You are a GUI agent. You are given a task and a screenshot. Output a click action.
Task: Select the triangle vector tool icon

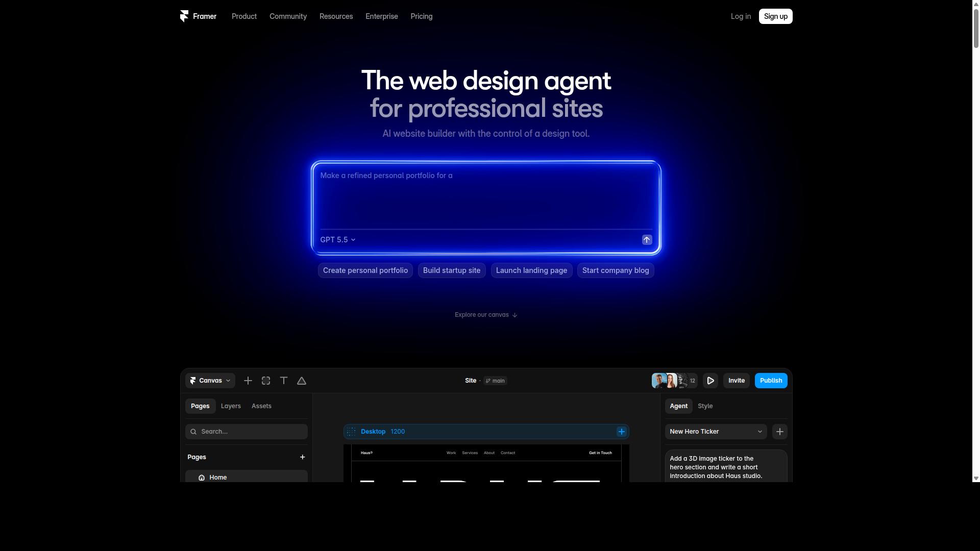[302, 381]
